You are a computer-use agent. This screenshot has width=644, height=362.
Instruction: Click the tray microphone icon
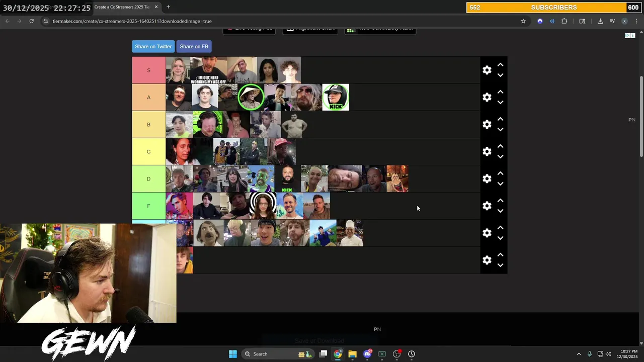pos(590,354)
